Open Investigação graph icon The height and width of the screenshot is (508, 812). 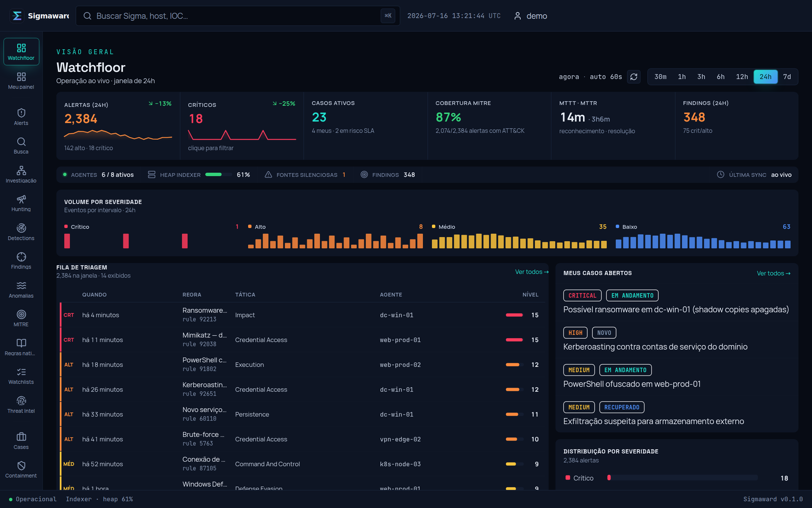pos(21,170)
